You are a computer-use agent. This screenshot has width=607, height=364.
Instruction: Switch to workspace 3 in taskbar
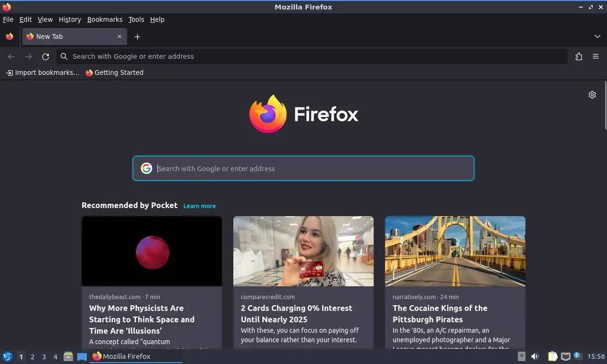pos(44,357)
